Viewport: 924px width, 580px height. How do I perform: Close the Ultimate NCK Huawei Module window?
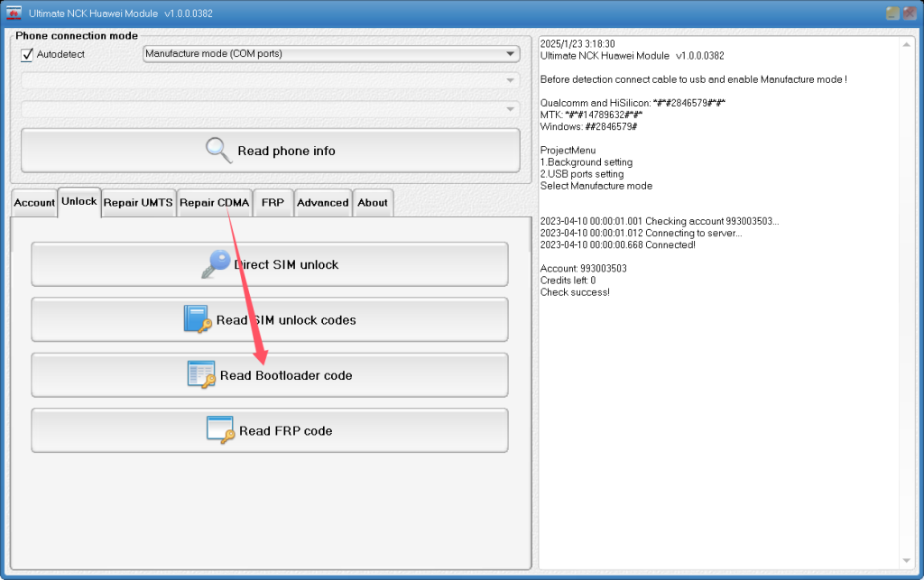click(x=910, y=13)
